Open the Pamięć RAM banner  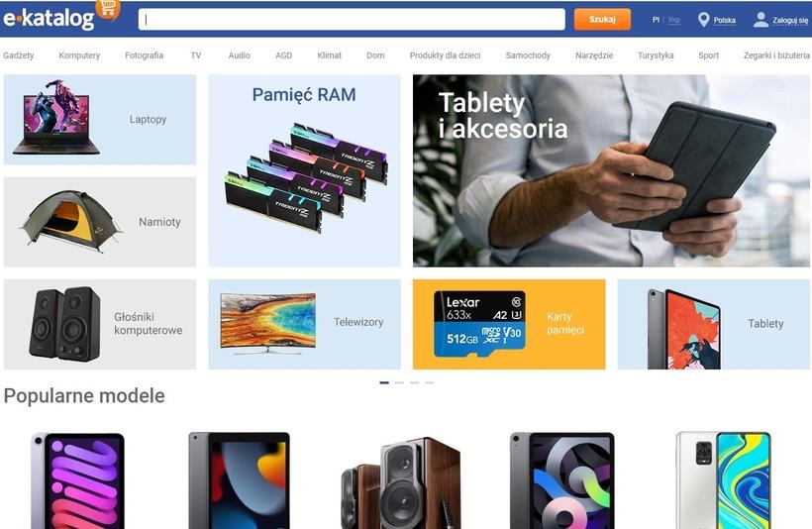point(304,171)
